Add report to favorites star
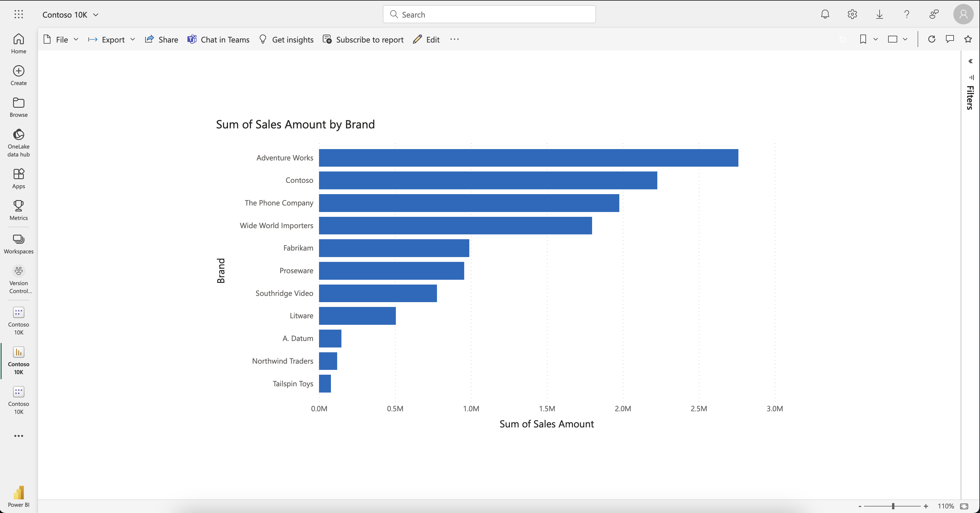Viewport: 980px width, 513px height. (x=968, y=39)
